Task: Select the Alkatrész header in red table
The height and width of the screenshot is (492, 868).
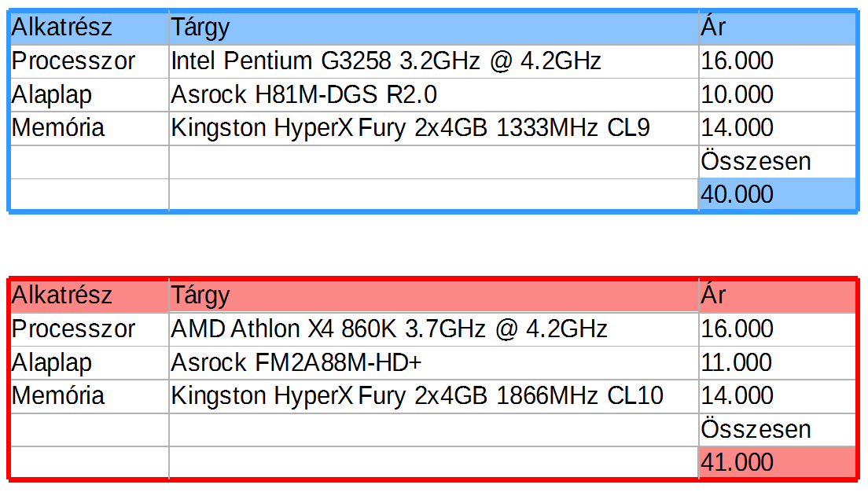Action: tap(62, 296)
